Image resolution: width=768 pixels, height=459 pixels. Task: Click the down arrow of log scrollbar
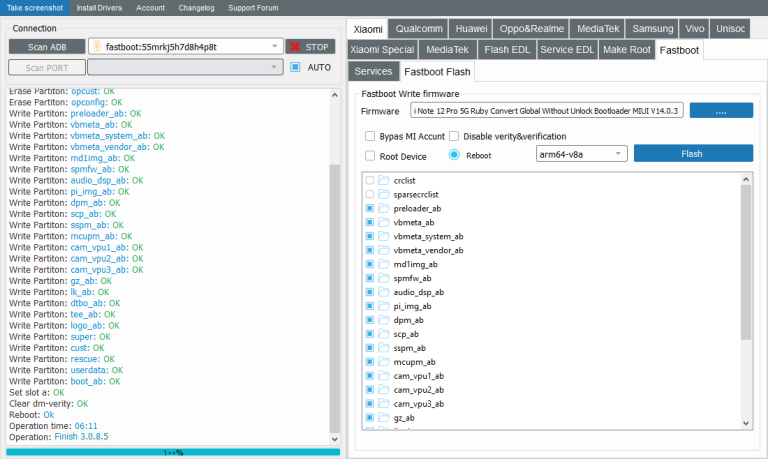[x=335, y=439]
